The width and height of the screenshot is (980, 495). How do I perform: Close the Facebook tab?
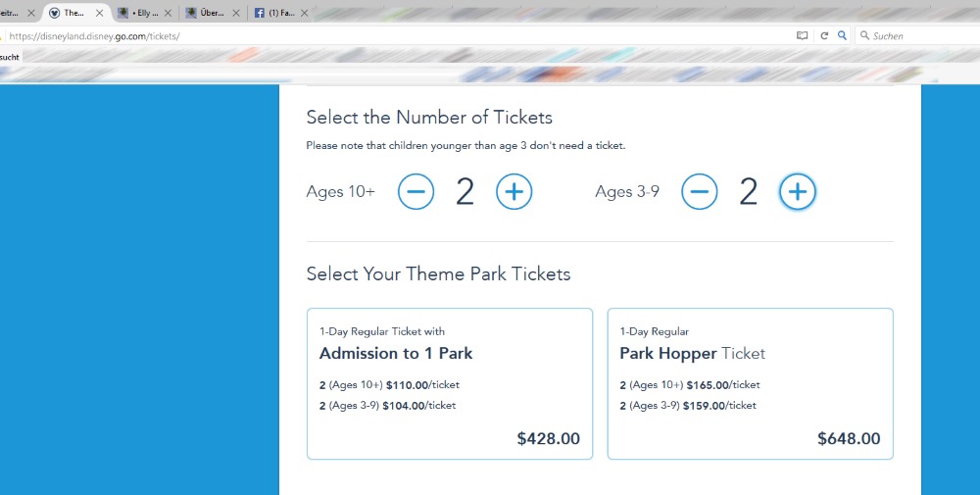click(305, 14)
